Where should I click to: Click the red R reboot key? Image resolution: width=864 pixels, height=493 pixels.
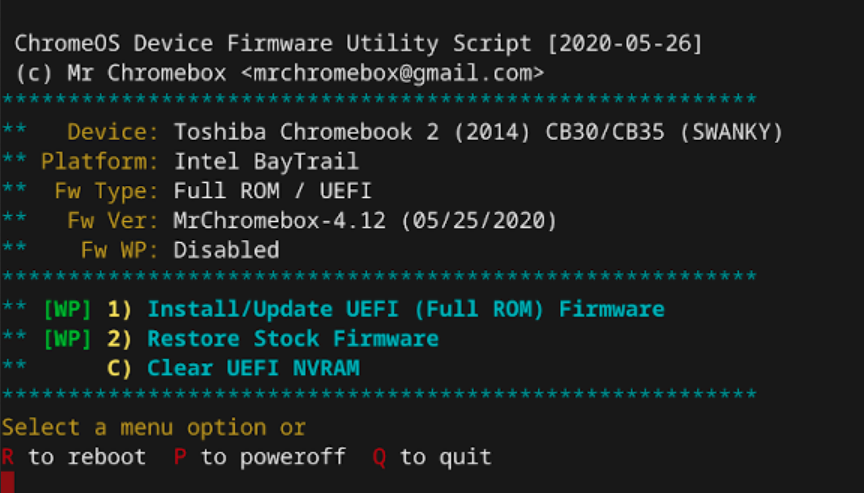(x=8, y=457)
